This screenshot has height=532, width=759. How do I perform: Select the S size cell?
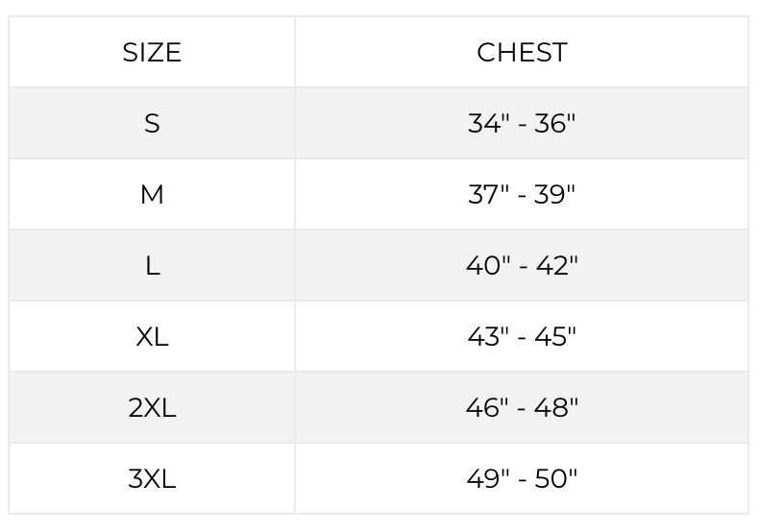coord(152,124)
